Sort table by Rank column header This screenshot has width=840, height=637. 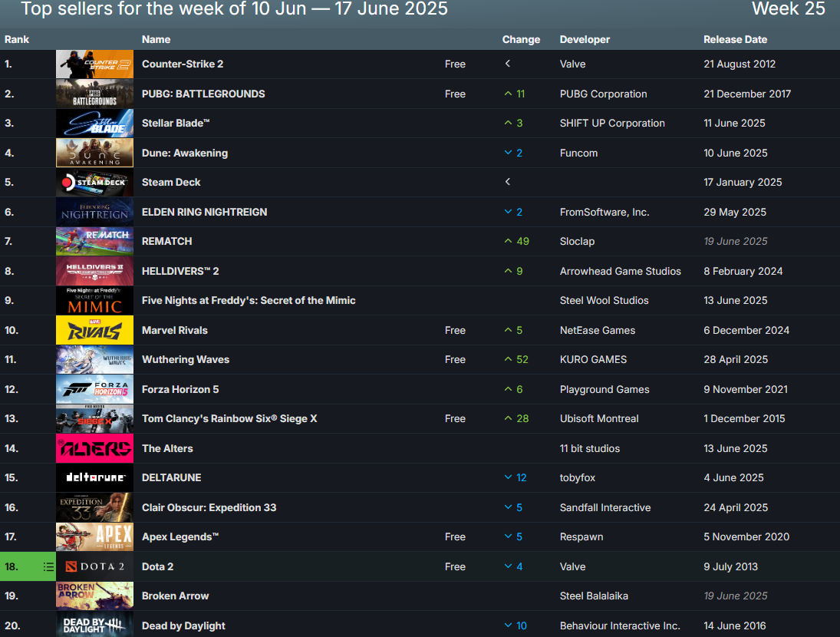[17, 39]
